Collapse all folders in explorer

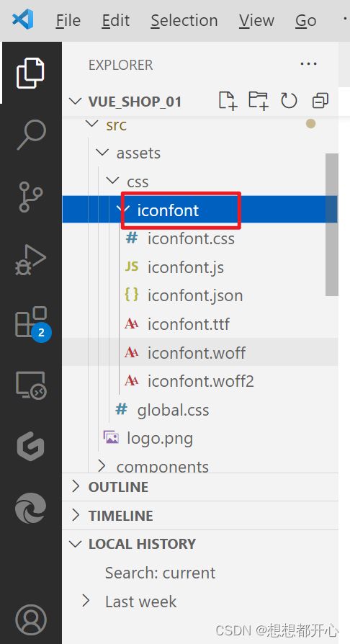click(320, 101)
